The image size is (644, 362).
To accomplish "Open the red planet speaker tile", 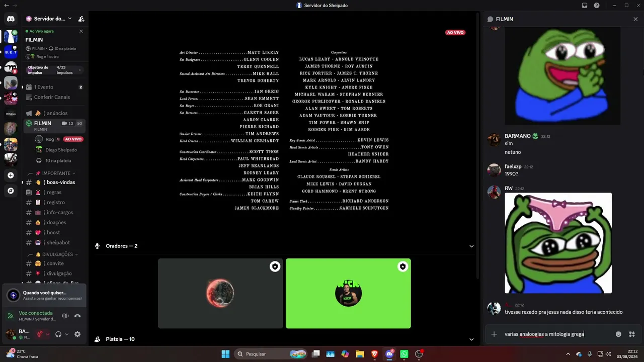I will (220, 294).
